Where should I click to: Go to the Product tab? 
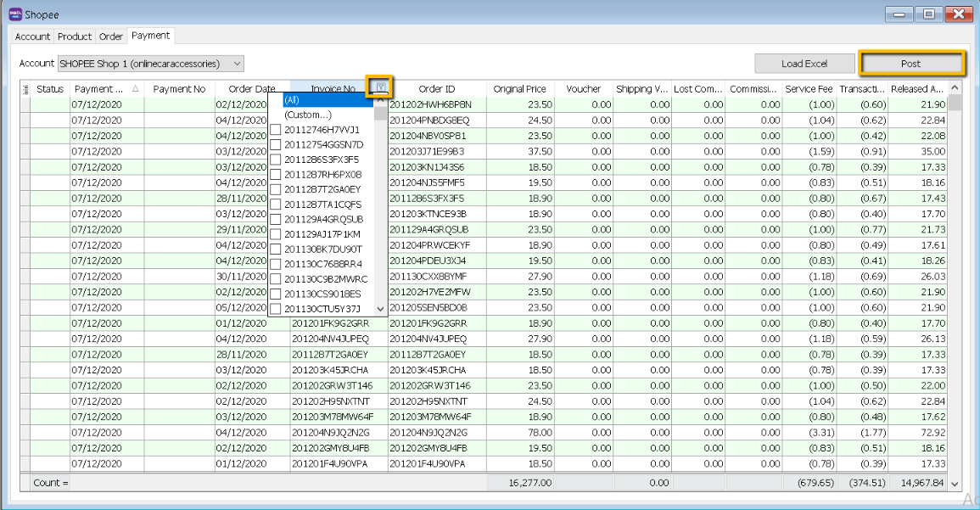pyautogui.click(x=75, y=36)
